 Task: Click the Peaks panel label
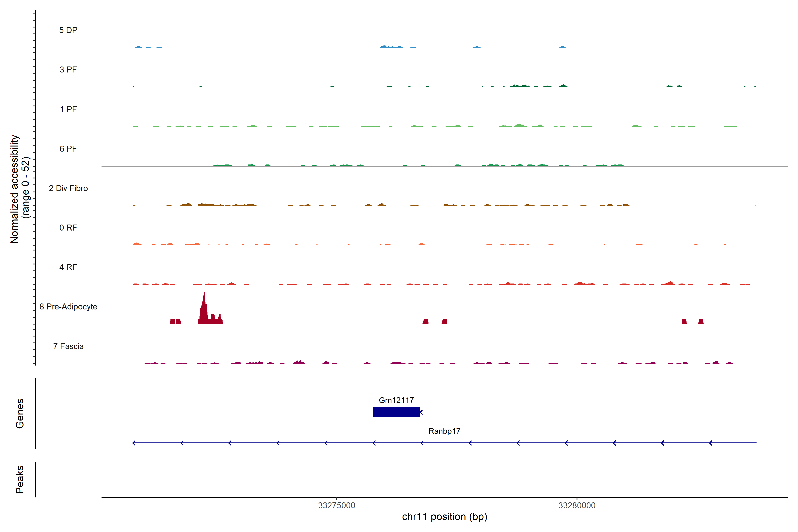tap(20, 479)
